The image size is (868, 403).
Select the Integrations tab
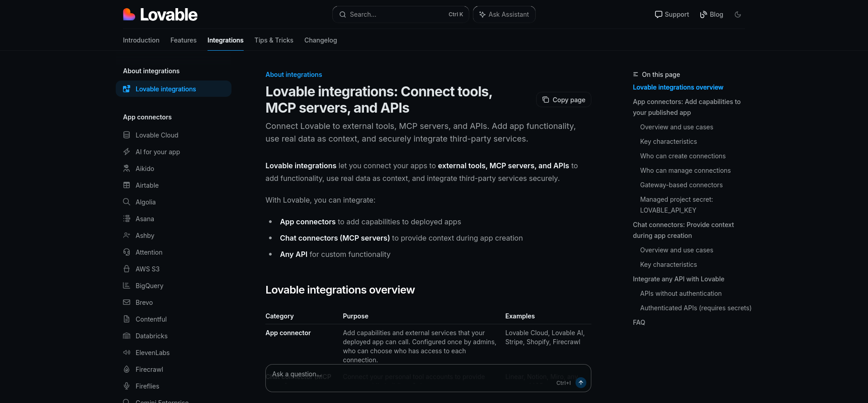click(x=226, y=40)
